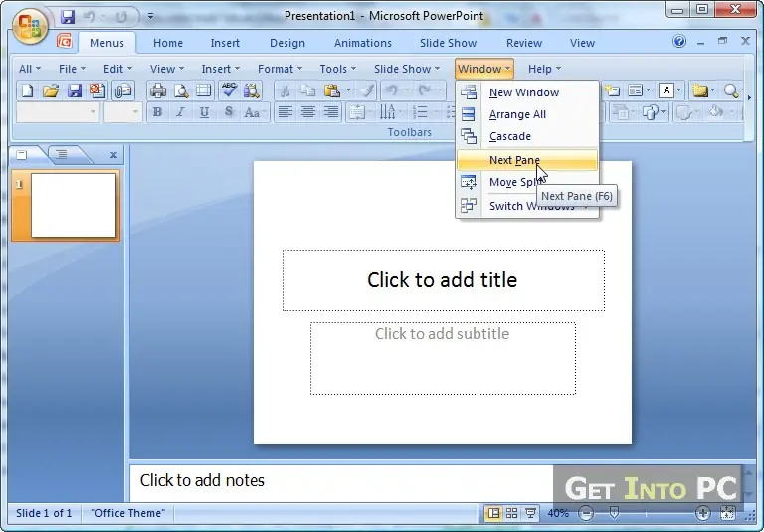Click the "Office Theme" status bar label
Screen dimensions: 764x532
127,513
